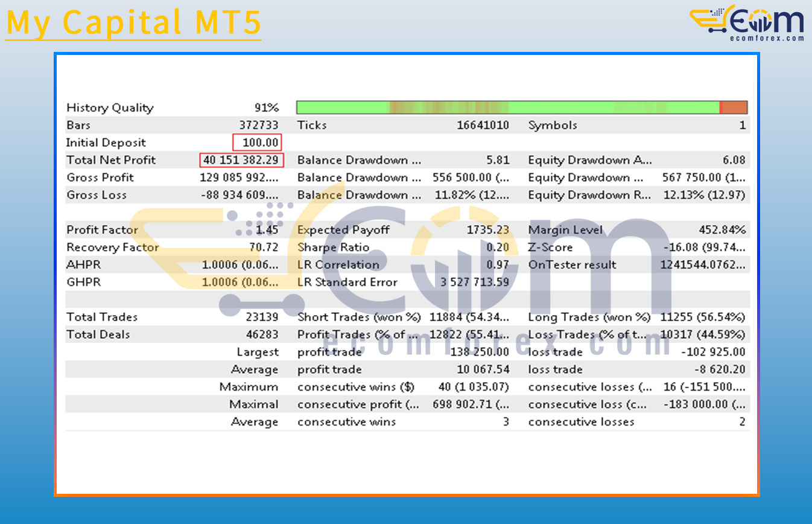The width and height of the screenshot is (812, 524).
Task: Select the consecutive loss value -183 000.00
Action: click(x=705, y=404)
